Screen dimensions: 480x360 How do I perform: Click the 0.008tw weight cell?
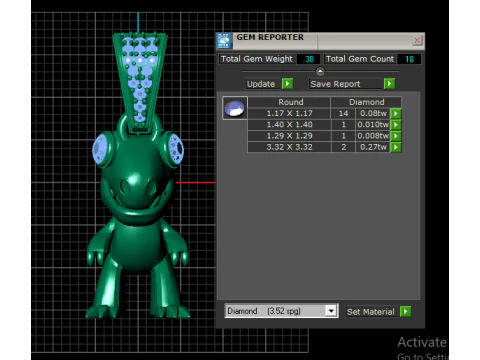(373, 136)
